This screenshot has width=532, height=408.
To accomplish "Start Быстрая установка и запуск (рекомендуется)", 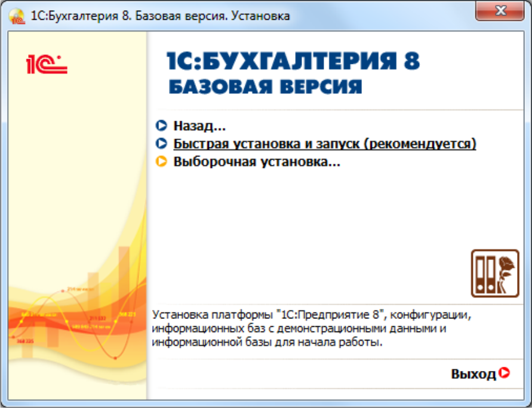I will click(325, 143).
